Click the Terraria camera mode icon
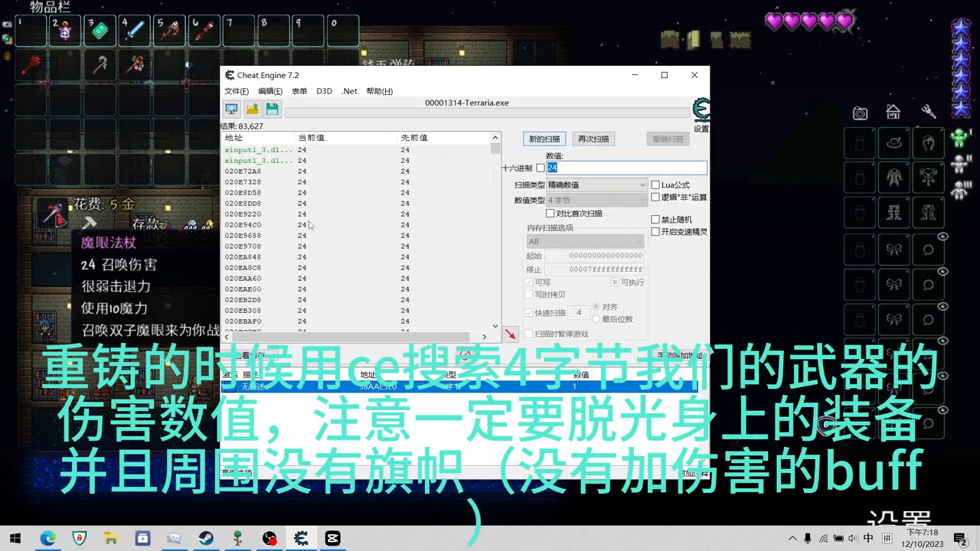This screenshot has height=551, width=980. [x=861, y=113]
